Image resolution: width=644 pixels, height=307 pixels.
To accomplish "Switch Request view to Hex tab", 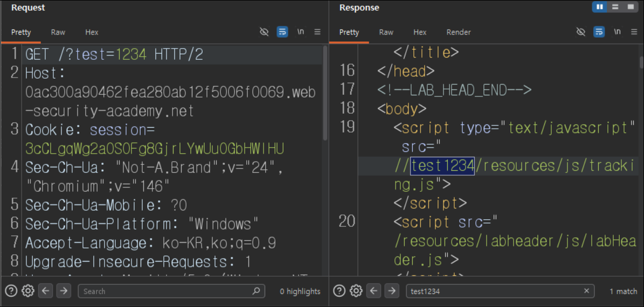I will (x=92, y=32).
